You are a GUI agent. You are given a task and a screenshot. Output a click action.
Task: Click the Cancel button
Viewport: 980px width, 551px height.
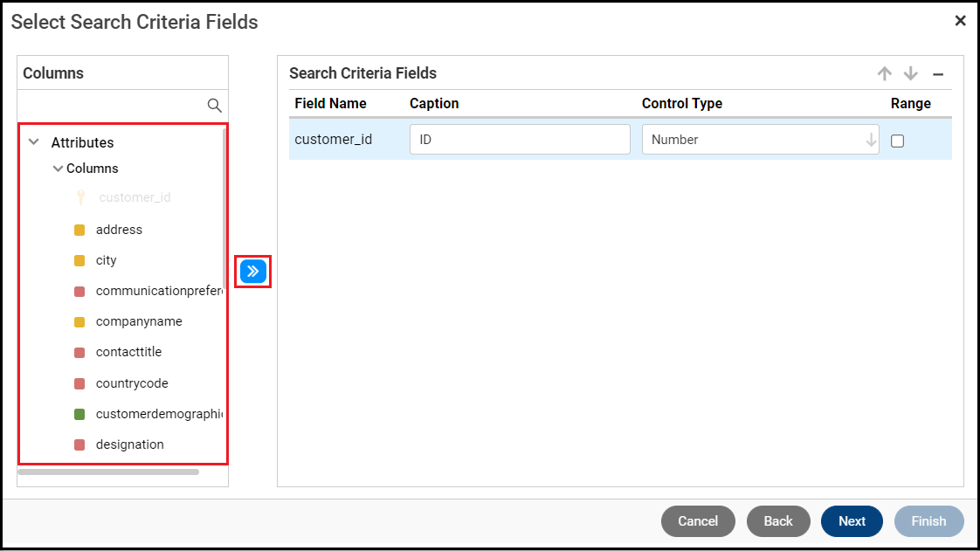[698, 521]
